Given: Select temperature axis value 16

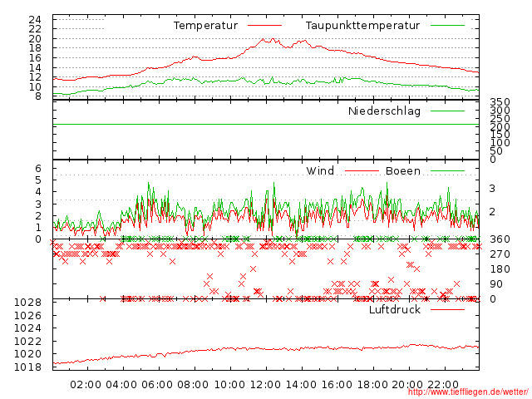Looking at the screenshot, I should coord(35,58).
